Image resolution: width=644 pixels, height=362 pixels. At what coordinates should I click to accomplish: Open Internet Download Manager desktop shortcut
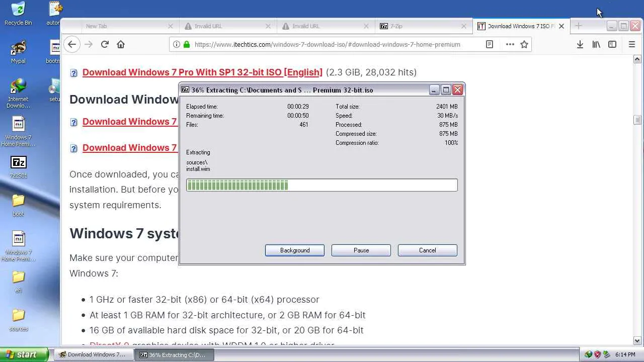click(18, 94)
